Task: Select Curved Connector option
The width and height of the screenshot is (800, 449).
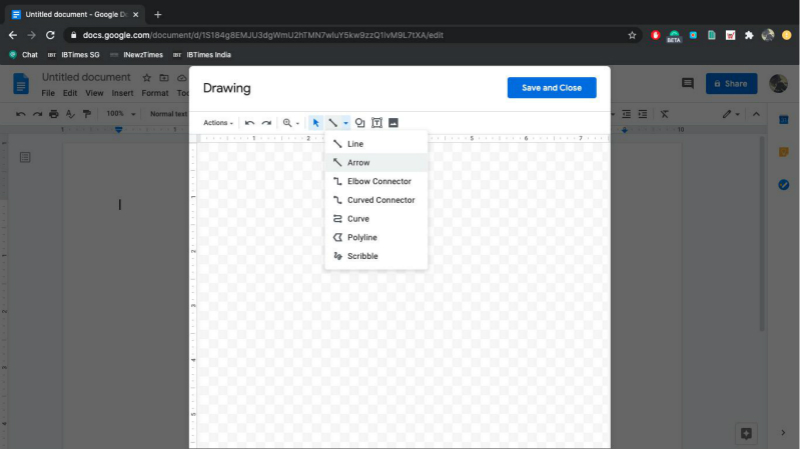Action: 380,200
